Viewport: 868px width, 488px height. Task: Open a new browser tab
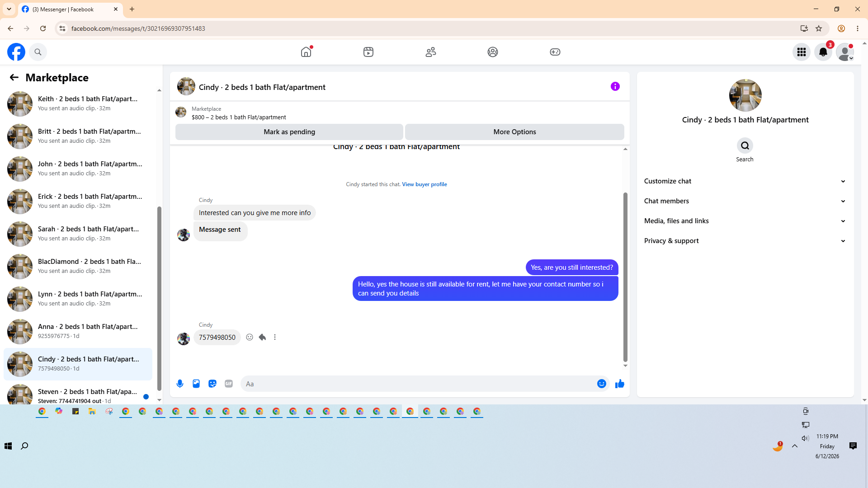132,9
